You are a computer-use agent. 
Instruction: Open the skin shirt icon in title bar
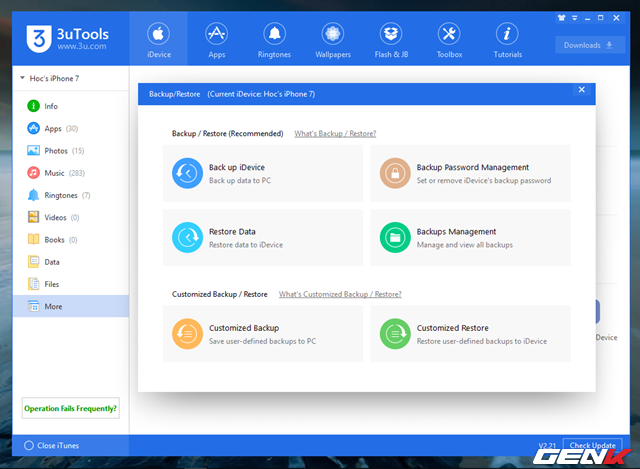pos(562,18)
